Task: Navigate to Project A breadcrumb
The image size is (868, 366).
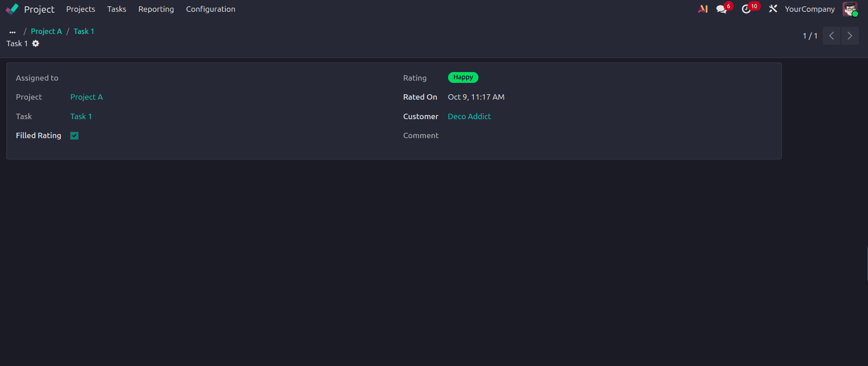Action: [x=46, y=31]
